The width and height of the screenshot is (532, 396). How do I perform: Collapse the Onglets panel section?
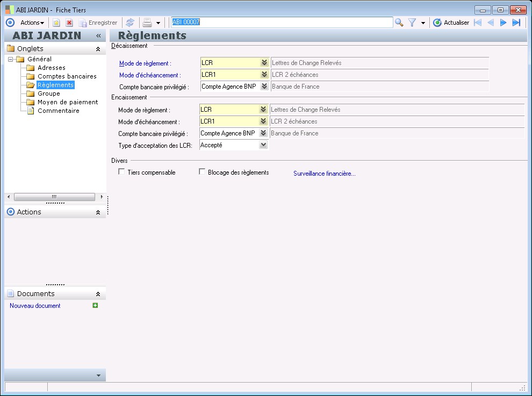[x=98, y=49]
